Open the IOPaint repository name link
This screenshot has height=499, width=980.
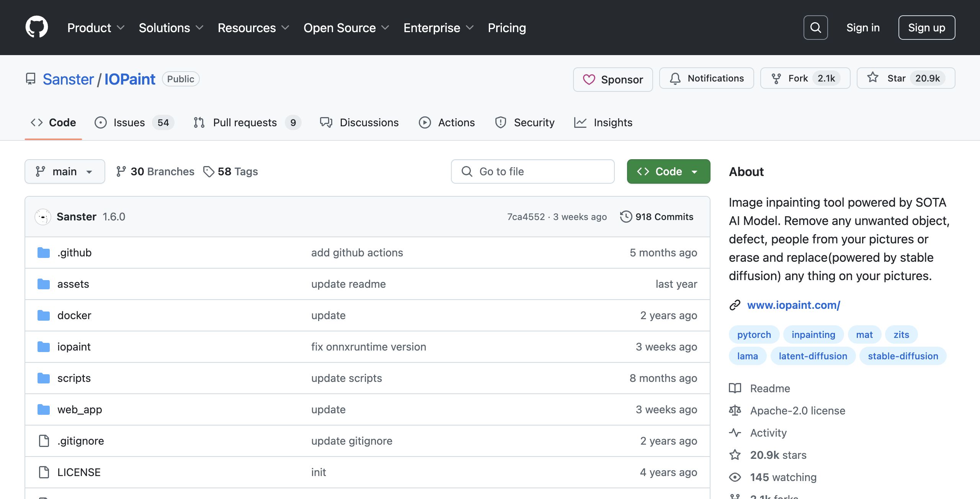[x=130, y=79]
